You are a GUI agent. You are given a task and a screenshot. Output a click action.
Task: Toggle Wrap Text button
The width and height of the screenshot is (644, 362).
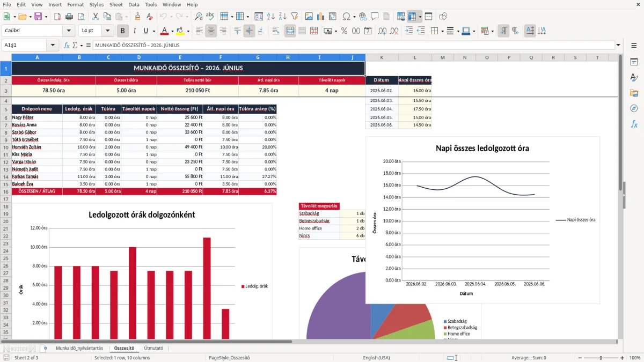click(x=276, y=31)
